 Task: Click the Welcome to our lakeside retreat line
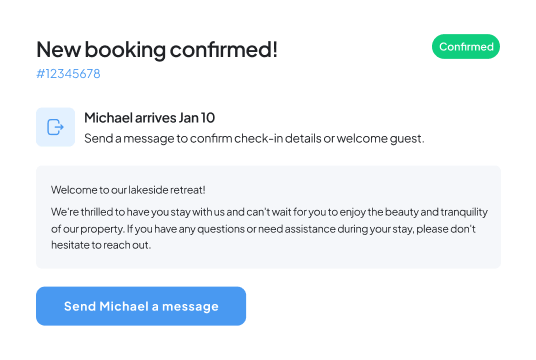[128, 190]
